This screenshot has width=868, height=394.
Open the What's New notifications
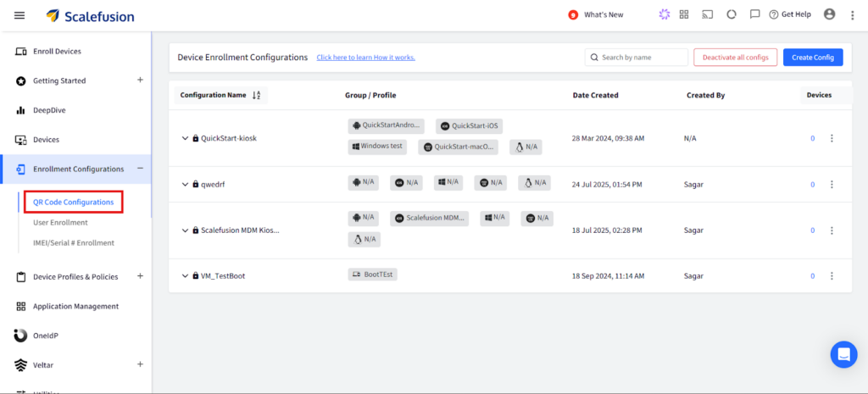pos(596,15)
